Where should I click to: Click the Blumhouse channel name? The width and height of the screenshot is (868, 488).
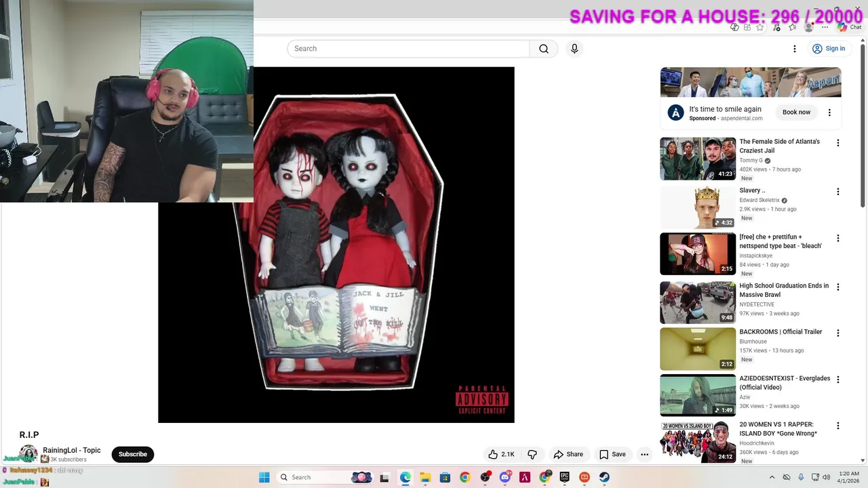(753, 342)
